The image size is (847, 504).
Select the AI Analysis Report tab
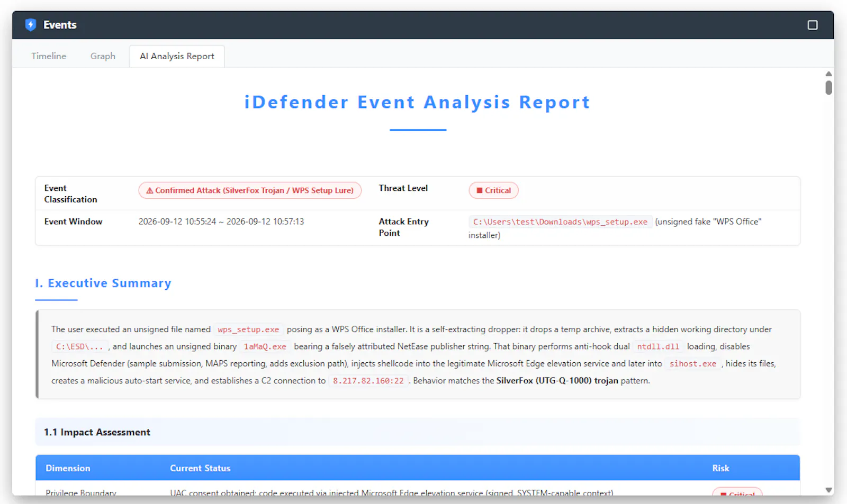pyautogui.click(x=177, y=56)
